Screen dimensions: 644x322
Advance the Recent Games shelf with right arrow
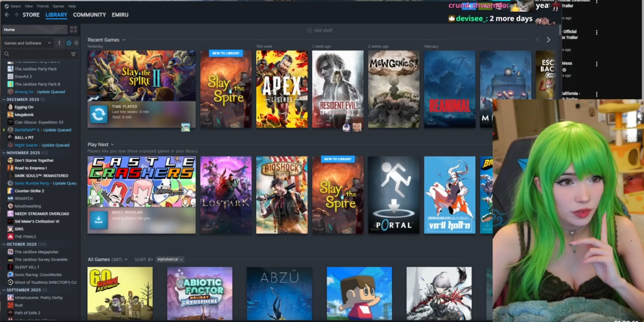tap(548, 40)
